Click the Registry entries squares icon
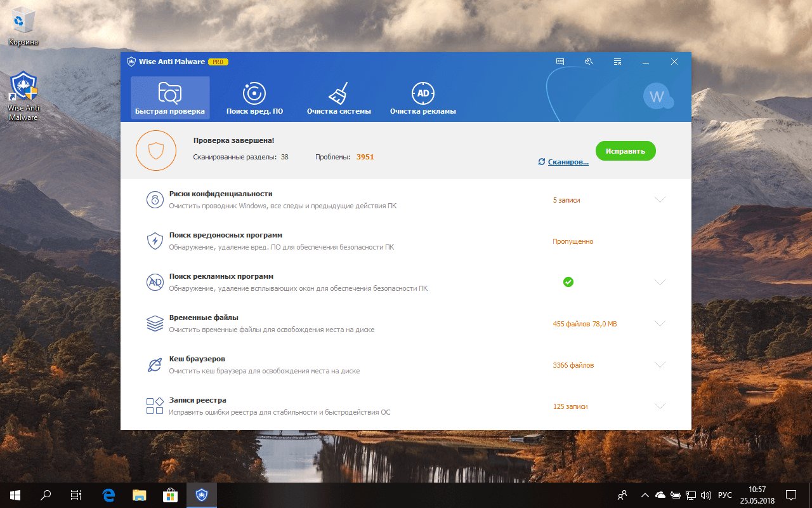812x508 pixels. (155, 406)
